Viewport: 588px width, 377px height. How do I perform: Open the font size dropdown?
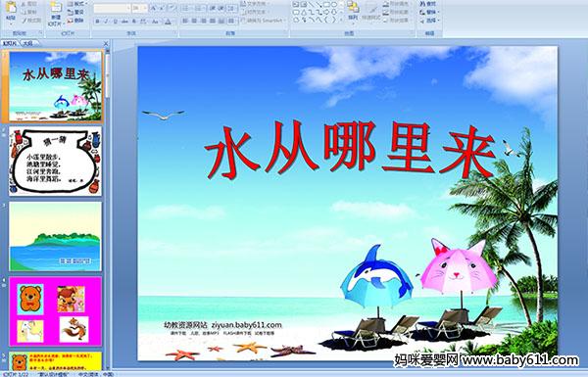(140, 8)
